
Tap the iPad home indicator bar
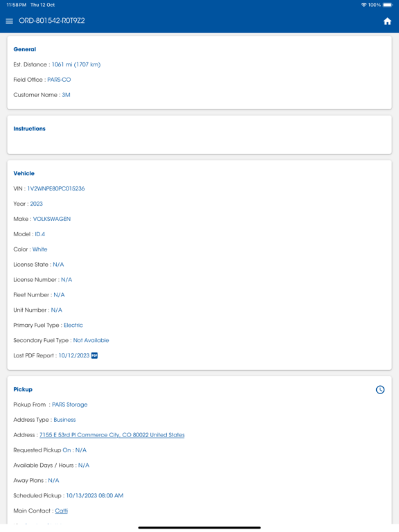(199, 528)
